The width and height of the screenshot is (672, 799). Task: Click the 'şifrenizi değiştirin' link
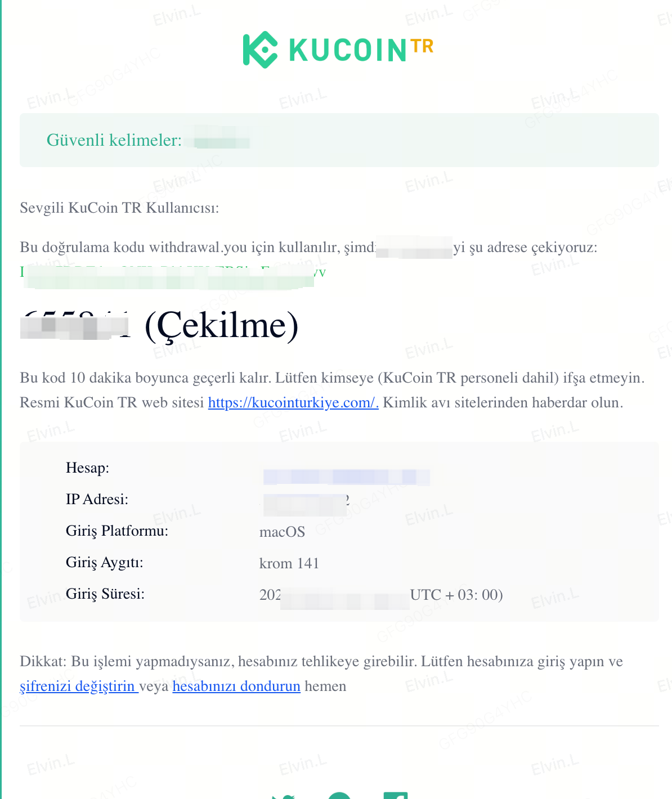[78, 686]
